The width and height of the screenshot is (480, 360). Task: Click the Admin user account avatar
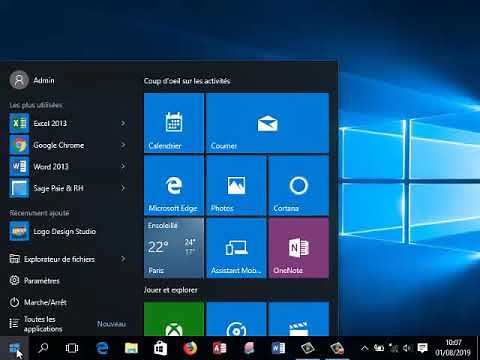(x=19, y=80)
